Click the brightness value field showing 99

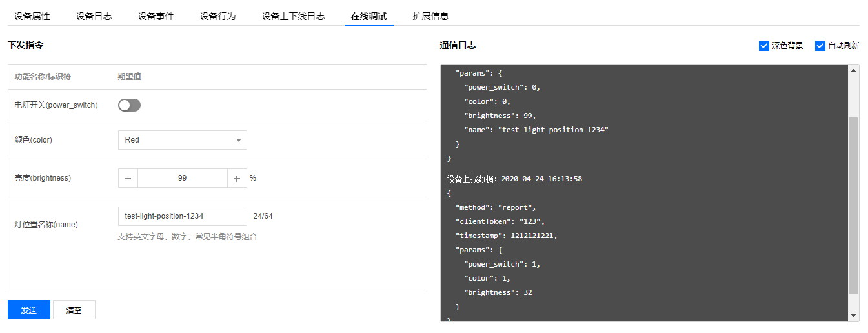[x=182, y=178]
